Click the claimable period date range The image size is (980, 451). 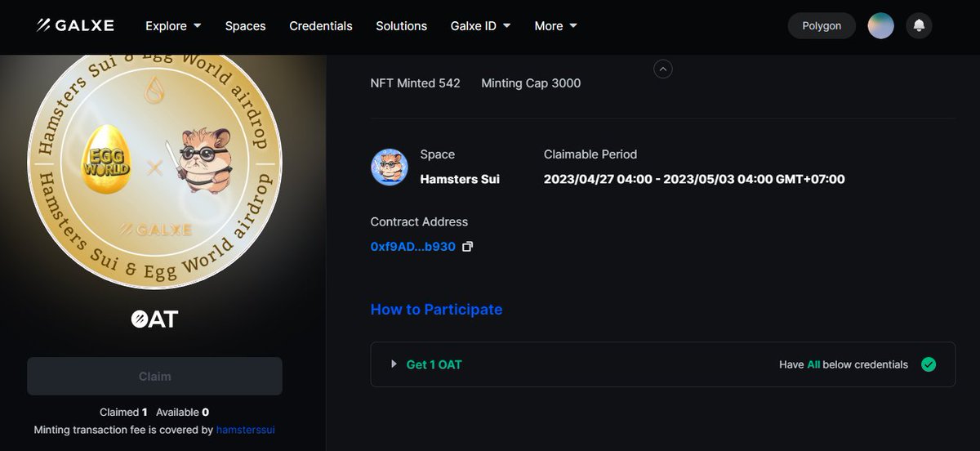click(694, 179)
